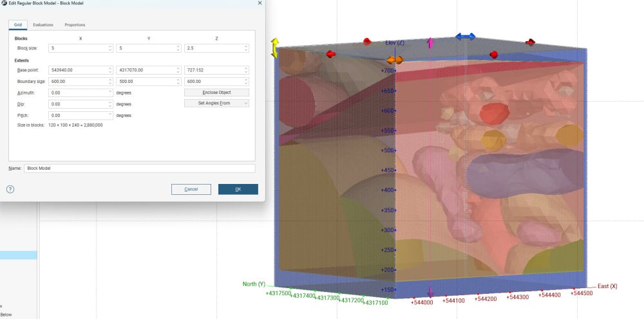Click the red sphere handle on right top edge
Viewport: 644px width, 319px height.
click(x=494, y=55)
